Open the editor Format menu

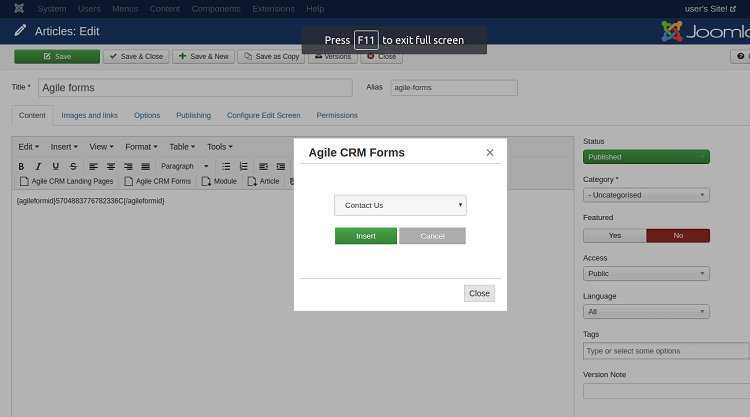141,147
